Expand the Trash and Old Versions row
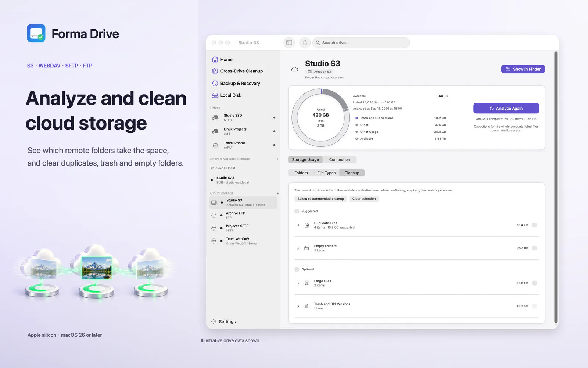 tap(298, 306)
